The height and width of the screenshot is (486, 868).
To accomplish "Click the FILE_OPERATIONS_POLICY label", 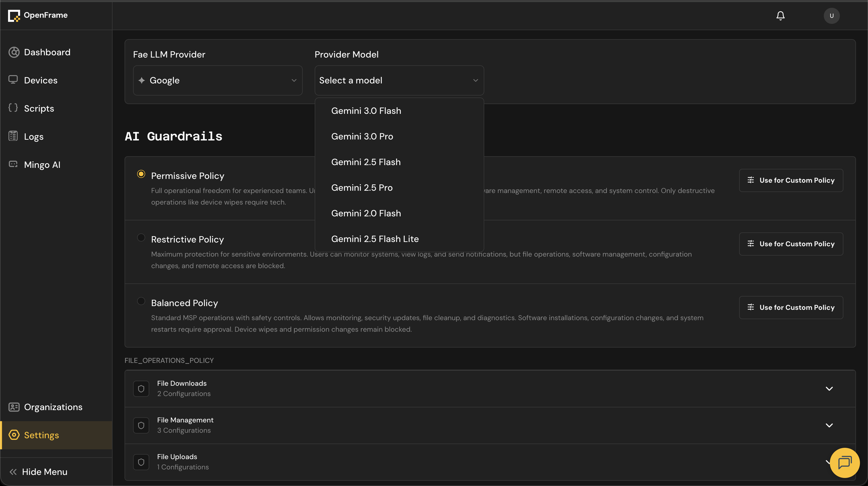I will (169, 360).
